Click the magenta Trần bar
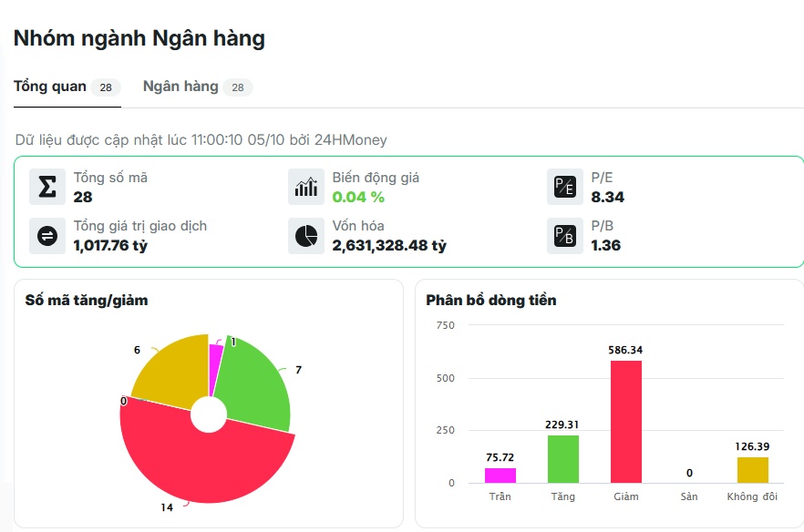This screenshot has width=804, height=532. [500, 476]
